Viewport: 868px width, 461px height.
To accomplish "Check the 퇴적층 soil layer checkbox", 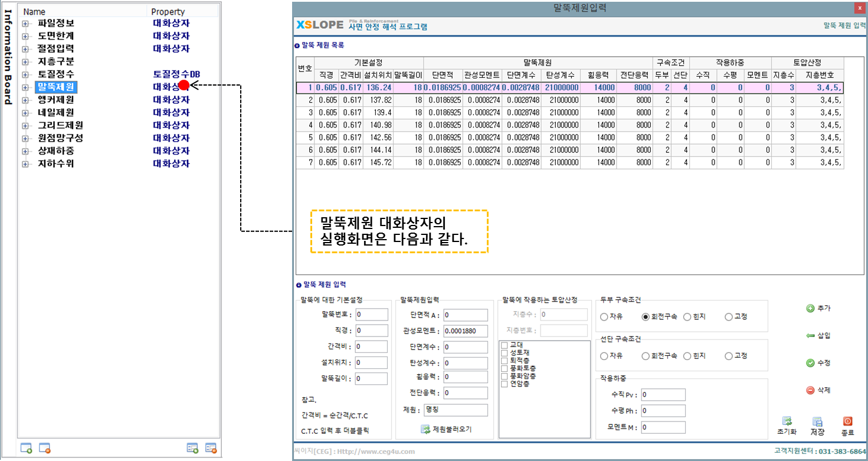I will 505,361.
